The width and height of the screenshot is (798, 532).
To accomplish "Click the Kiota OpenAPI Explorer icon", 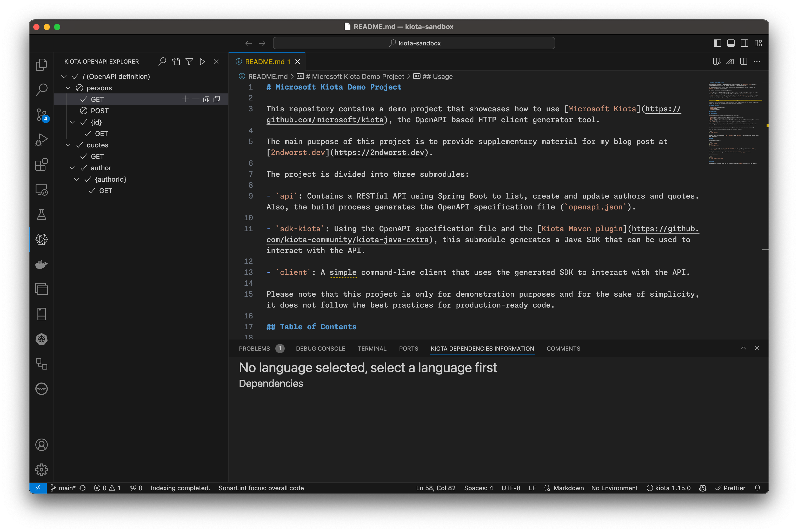I will (42, 239).
